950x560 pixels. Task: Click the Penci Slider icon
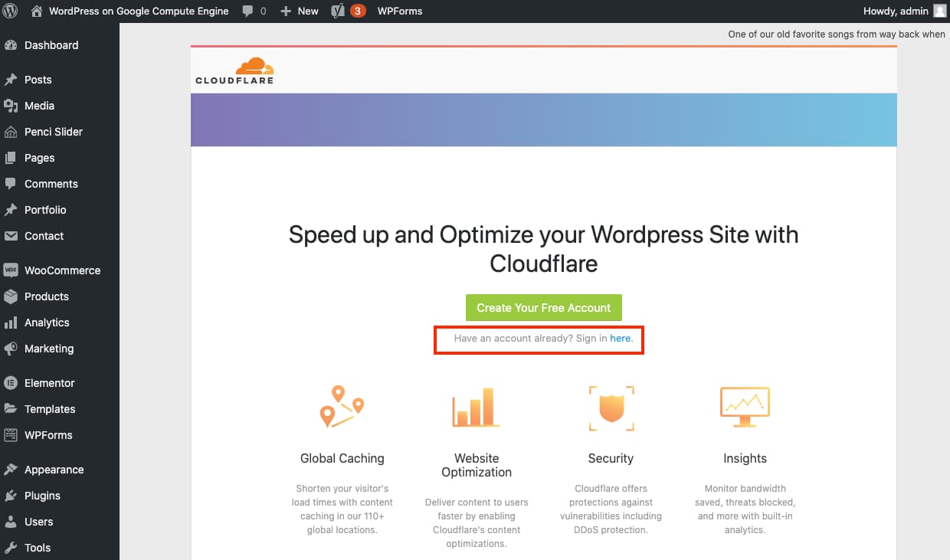[x=11, y=132]
